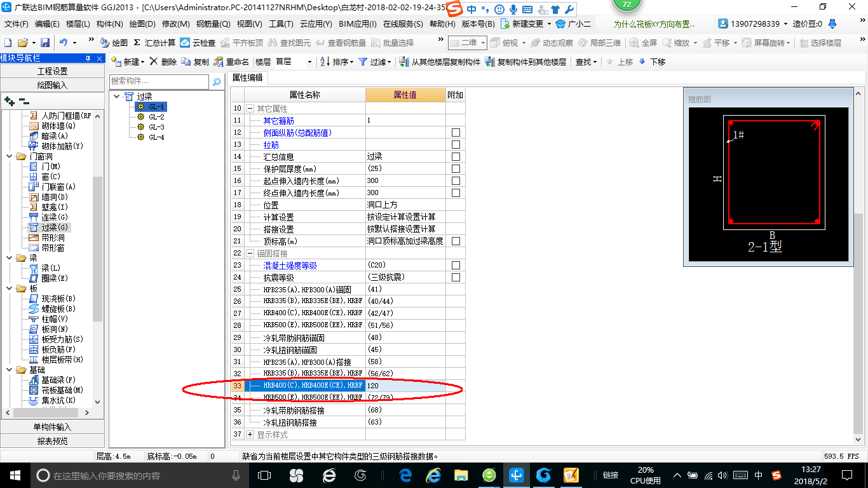Collapse the 门窗洞 navigation folder
This screenshot has width=868, height=488.
point(10,156)
